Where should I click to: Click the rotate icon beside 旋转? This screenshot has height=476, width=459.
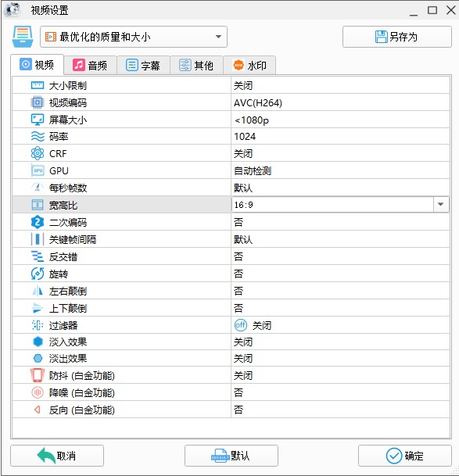click(38, 274)
